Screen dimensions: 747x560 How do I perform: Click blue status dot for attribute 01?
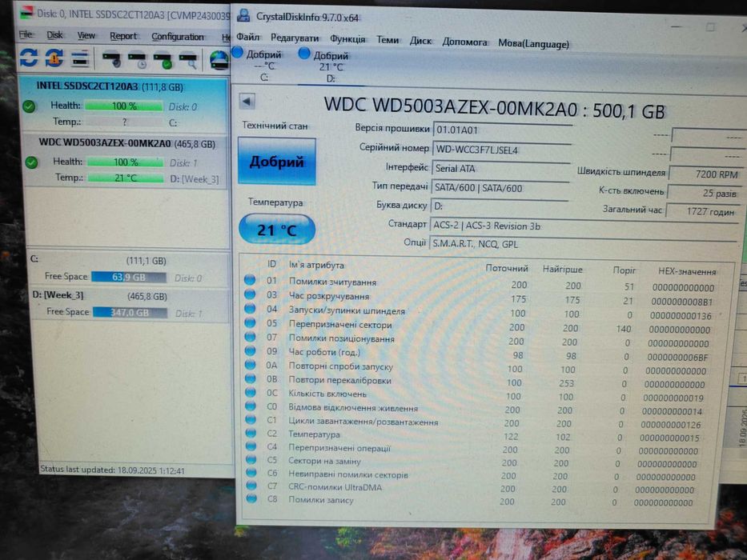(250, 280)
